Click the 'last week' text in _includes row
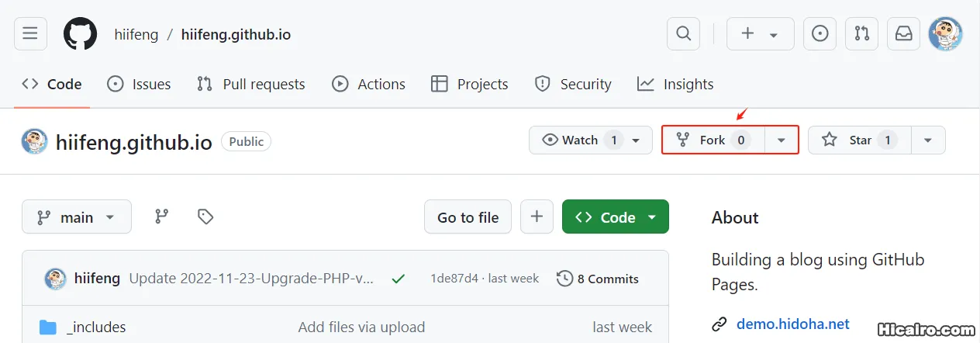The height and width of the screenshot is (343, 980). tap(623, 327)
